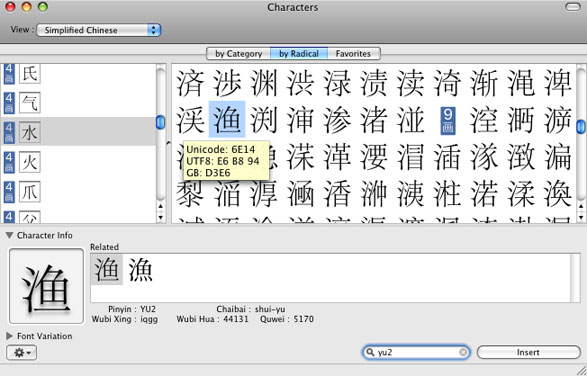Clear the search field with x icon

point(463,352)
